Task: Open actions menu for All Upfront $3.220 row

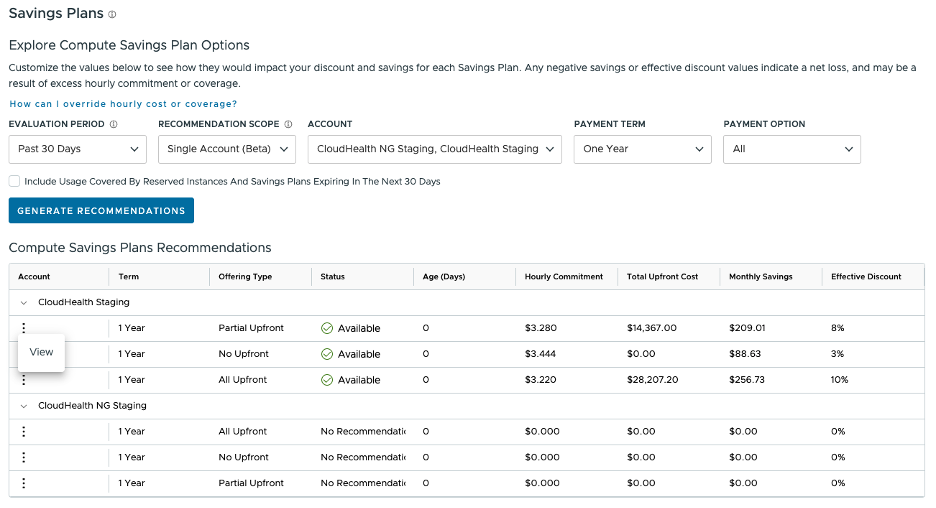Action: tap(23, 380)
